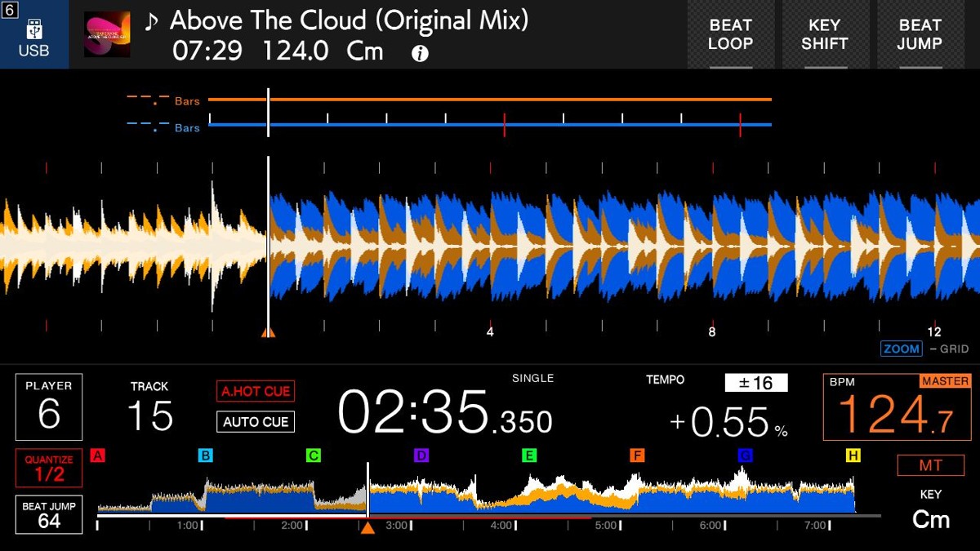Open the Quantize 1/2 setting
Screen dimensions: 980x551
[49, 469]
